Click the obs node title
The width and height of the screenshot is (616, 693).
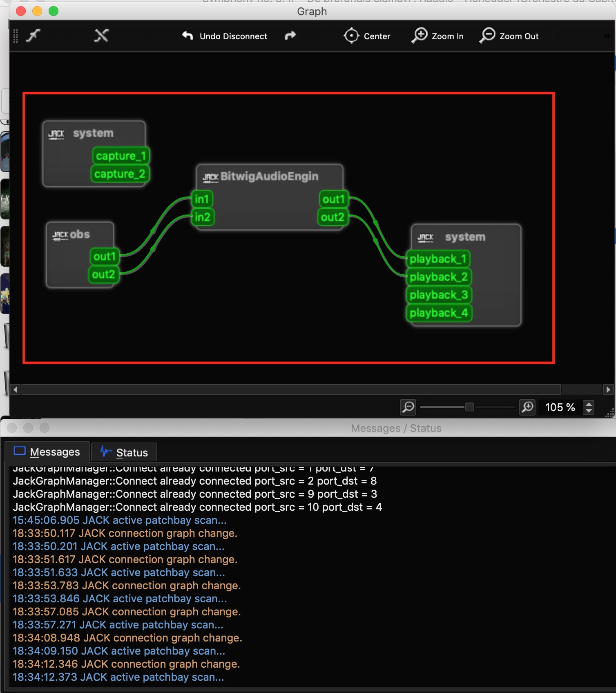[x=80, y=234]
